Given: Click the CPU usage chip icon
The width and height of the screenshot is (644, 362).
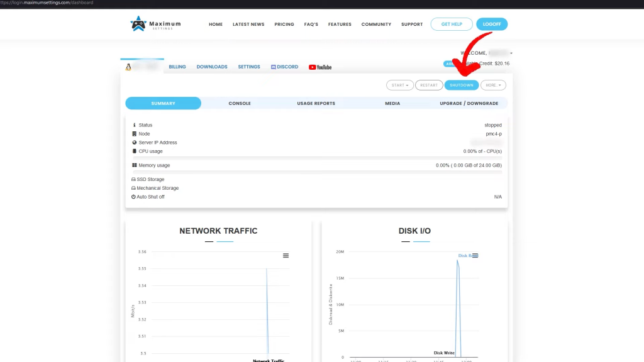Looking at the screenshot, I should [134, 151].
